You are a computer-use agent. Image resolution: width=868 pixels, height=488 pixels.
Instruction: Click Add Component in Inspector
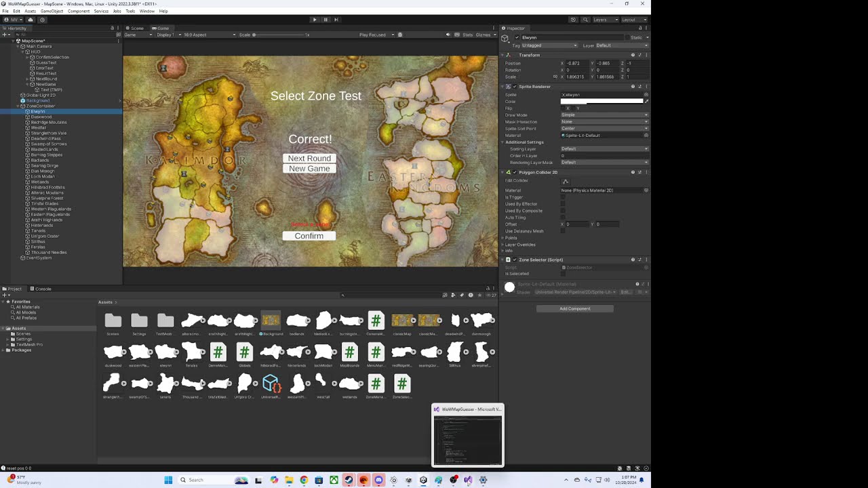pos(575,309)
